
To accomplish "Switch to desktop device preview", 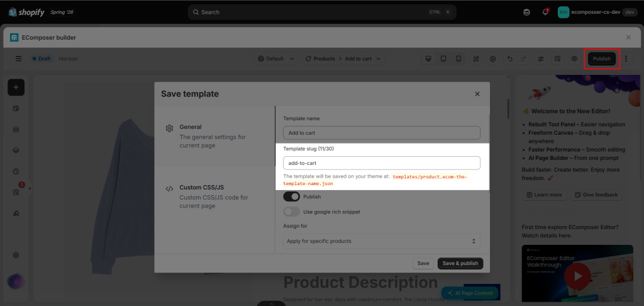I will click(428, 59).
